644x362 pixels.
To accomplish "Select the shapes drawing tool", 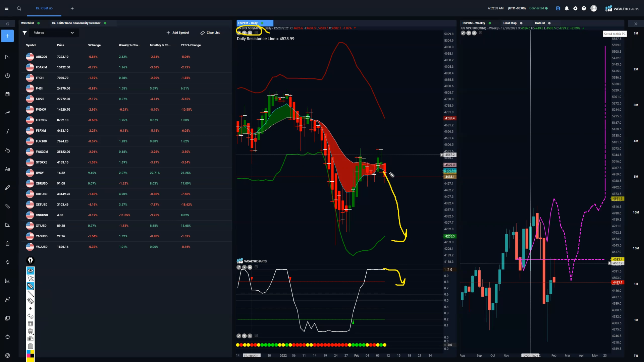I will (7, 150).
